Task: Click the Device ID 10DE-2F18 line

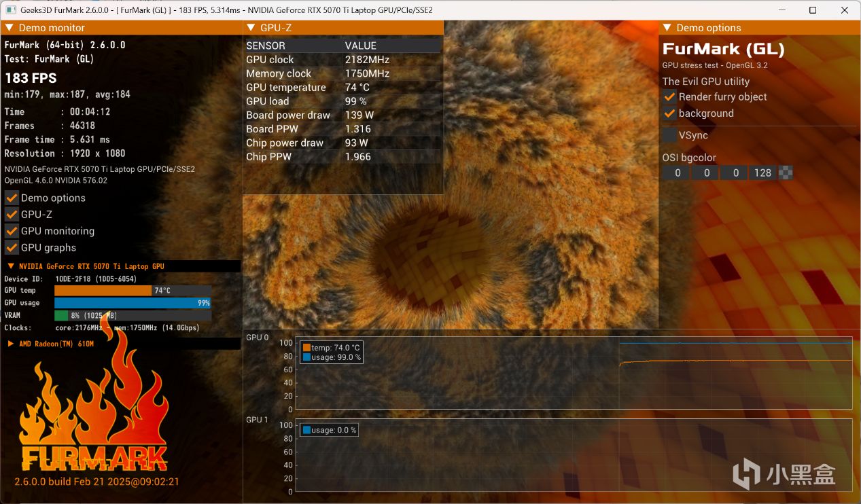Action: pos(69,279)
